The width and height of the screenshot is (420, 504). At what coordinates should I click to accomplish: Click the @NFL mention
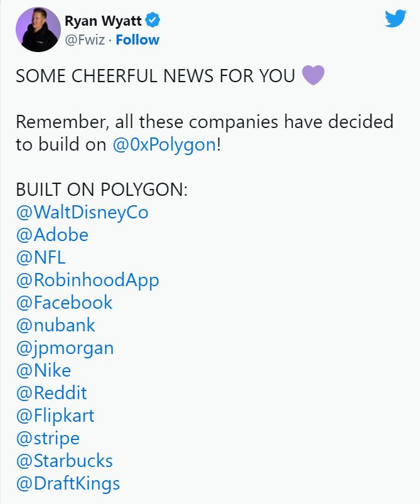[41, 257]
